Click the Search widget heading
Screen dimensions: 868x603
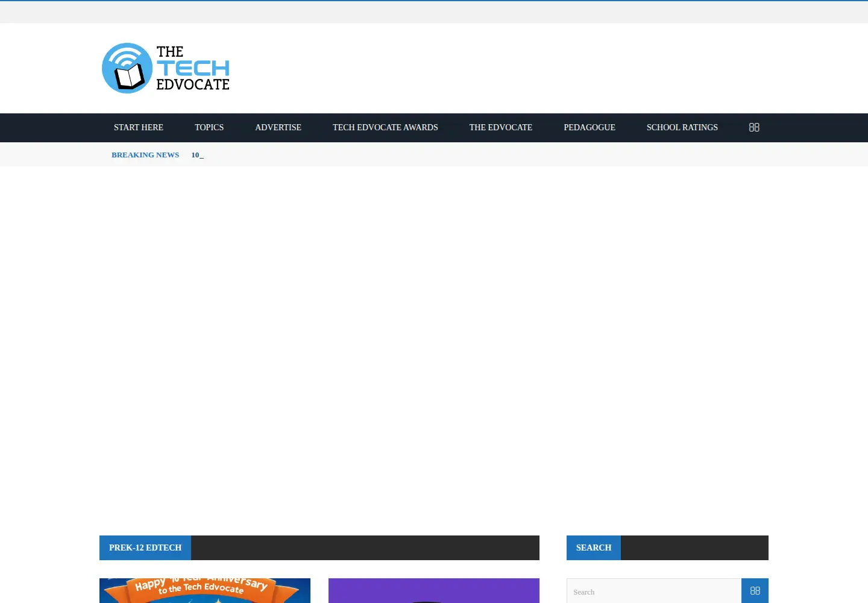(x=594, y=548)
